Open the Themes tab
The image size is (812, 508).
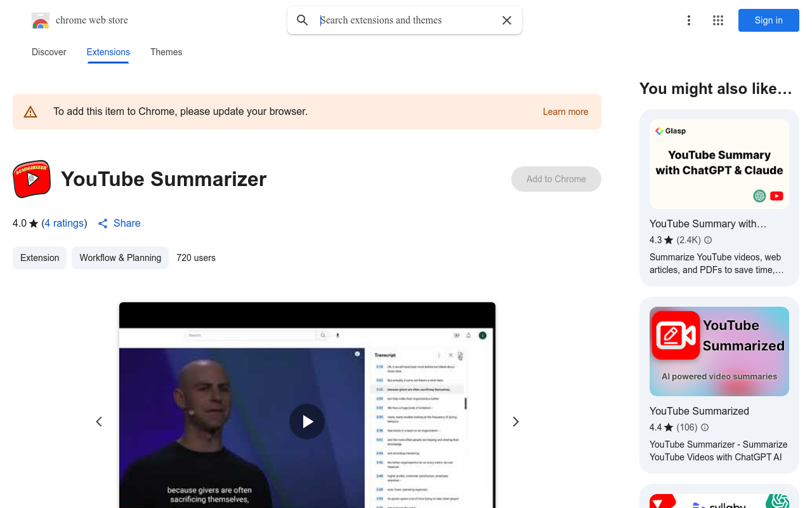(166, 52)
